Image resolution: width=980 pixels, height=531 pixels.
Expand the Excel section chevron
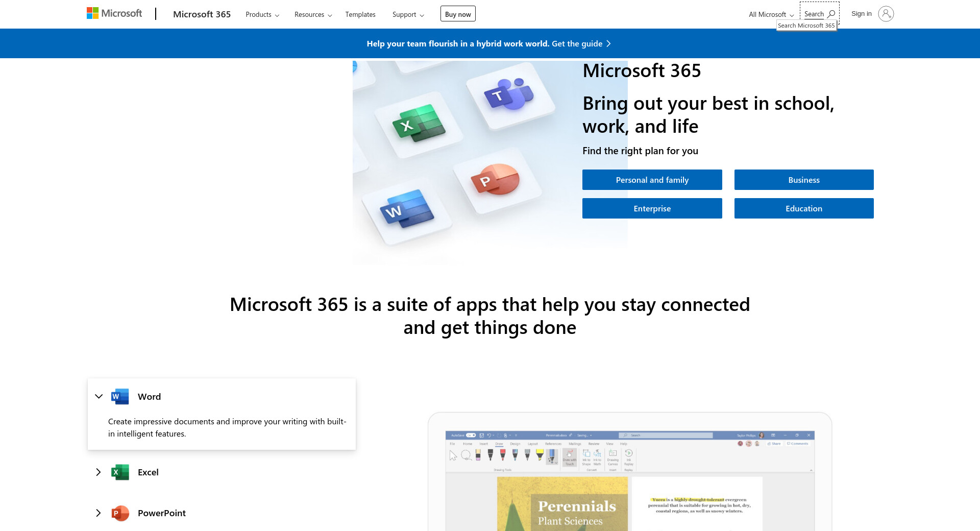pos(99,472)
